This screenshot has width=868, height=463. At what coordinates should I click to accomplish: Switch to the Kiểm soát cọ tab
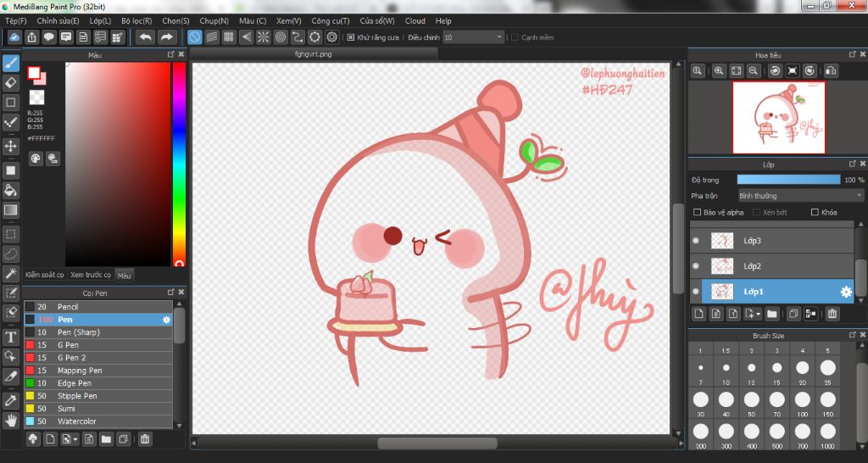pos(45,275)
